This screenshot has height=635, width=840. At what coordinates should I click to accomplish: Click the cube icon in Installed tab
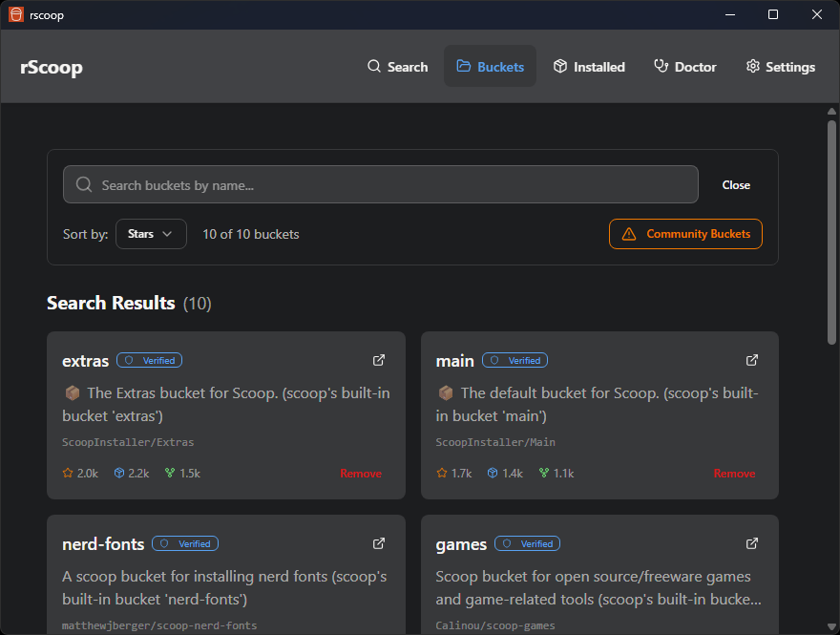coord(559,66)
